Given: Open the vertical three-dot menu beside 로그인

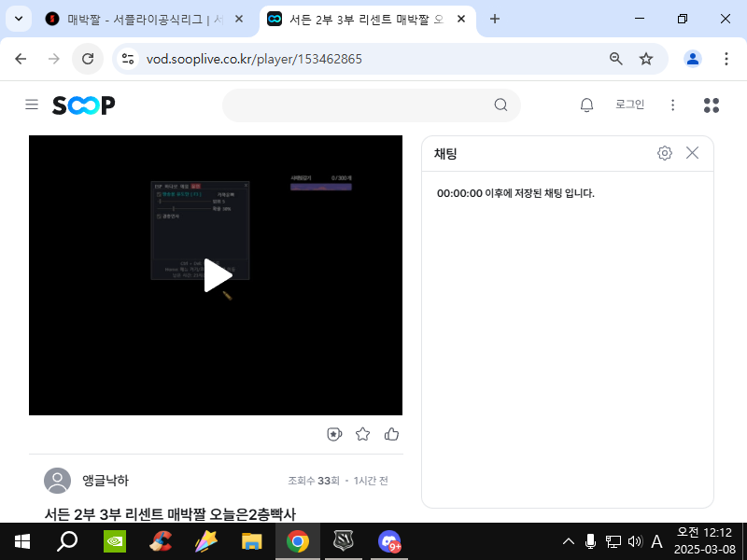Looking at the screenshot, I should [x=672, y=105].
